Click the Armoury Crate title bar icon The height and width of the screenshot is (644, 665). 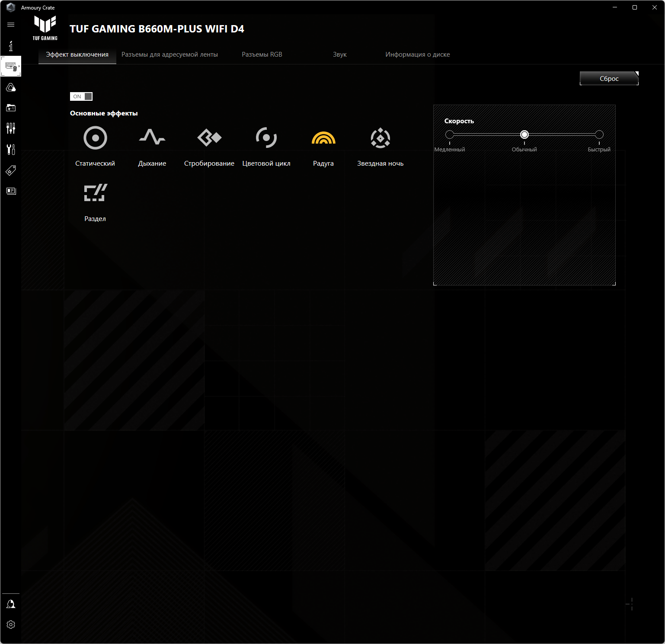tap(11, 7)
